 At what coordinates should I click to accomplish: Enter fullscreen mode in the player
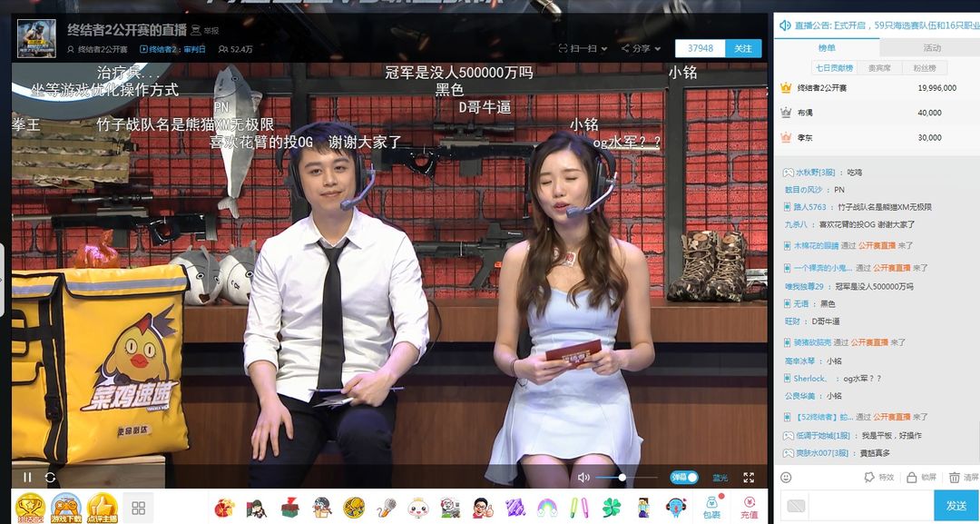(x=749, y=477)
